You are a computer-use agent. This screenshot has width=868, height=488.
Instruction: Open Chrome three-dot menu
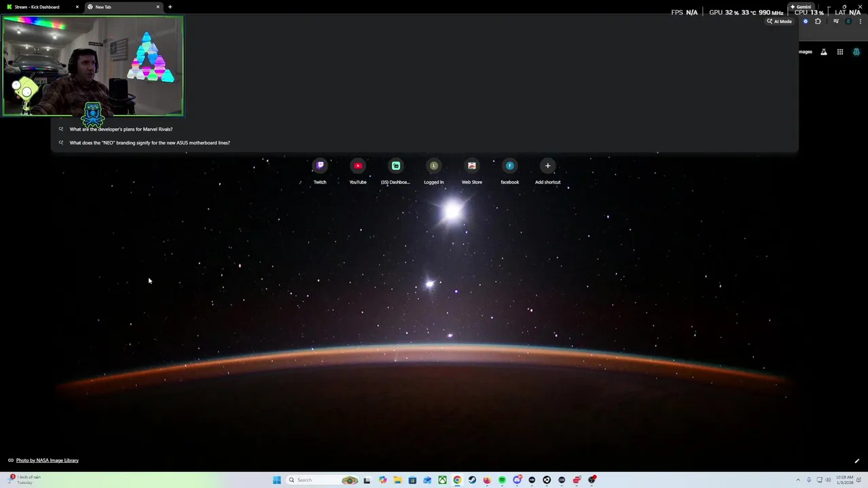(861, 21)
